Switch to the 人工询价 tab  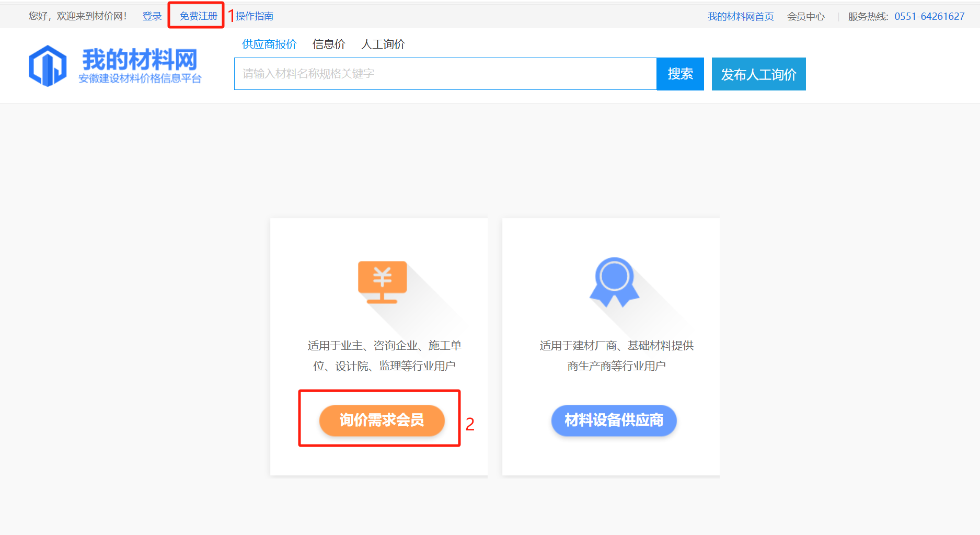coord(383,44)
